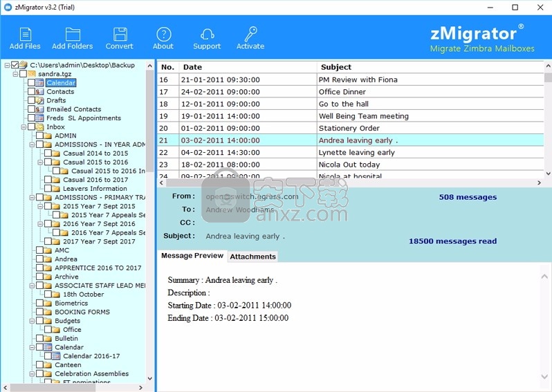Click the Bulletin folder icon
Screen dimensions: 552x392
(48, 338)
